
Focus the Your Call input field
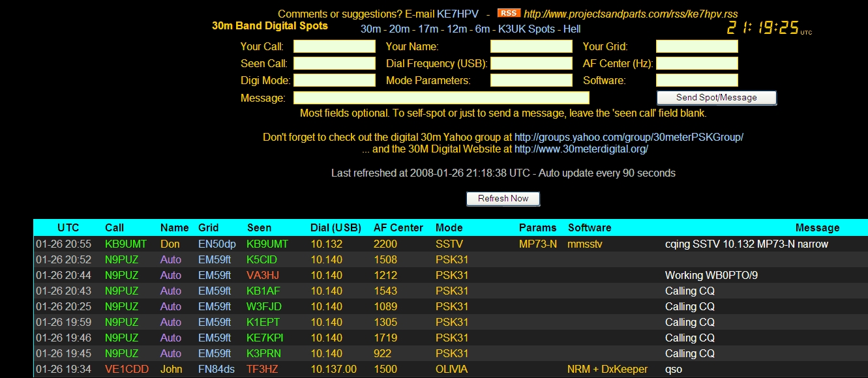coord(334,46)
